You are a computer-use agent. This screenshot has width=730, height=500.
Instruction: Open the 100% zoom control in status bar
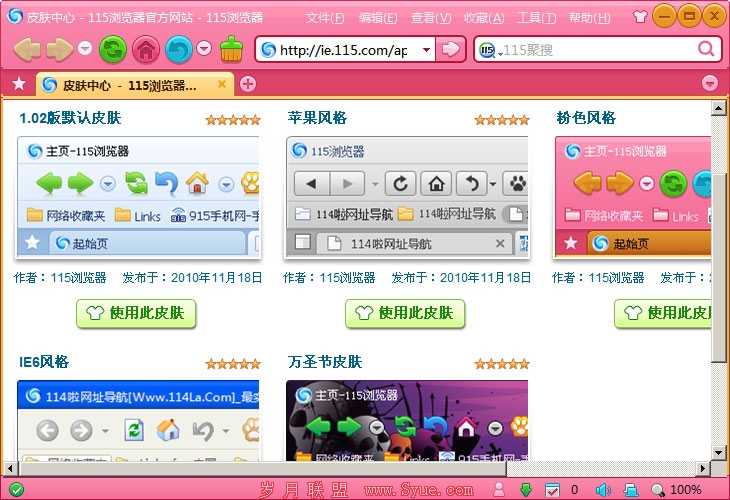coord(676,490)
